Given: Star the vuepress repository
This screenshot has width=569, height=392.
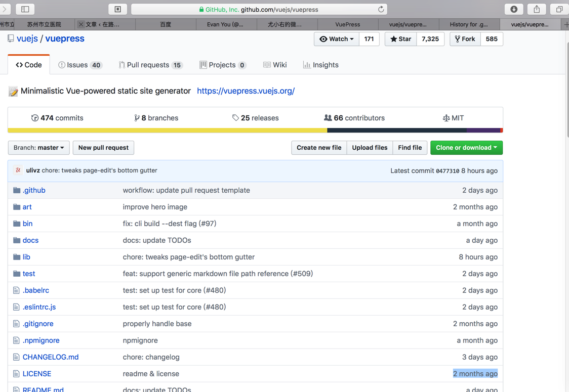Looking at the screenshot, I should [x=400, y=39].
